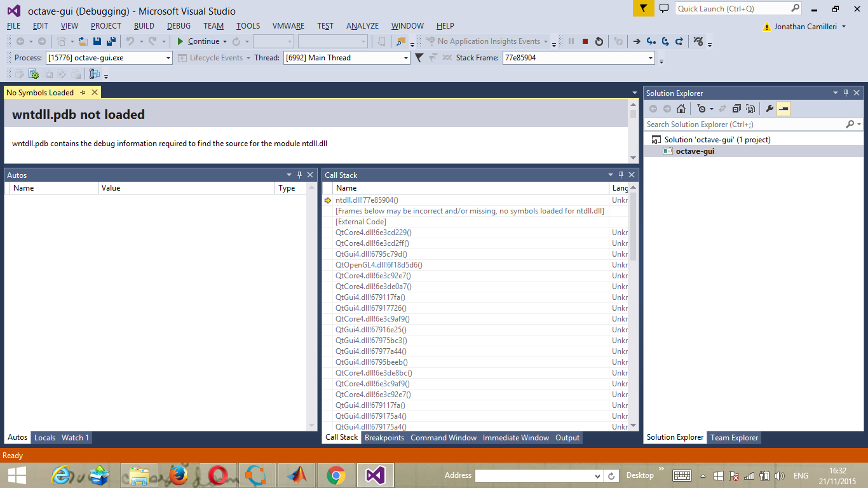Close the No Symbols Loaded tab
This screenshot has width=868, height=488.
95,93
